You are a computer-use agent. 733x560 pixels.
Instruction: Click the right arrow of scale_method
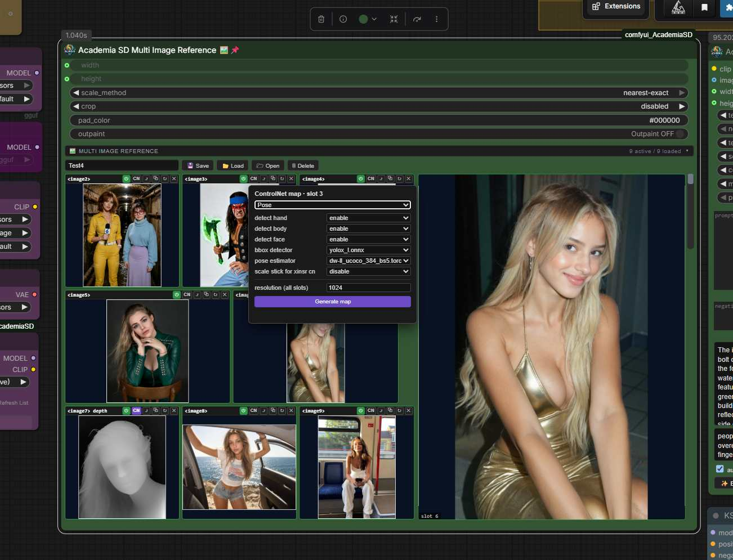[x=681, y=92]
